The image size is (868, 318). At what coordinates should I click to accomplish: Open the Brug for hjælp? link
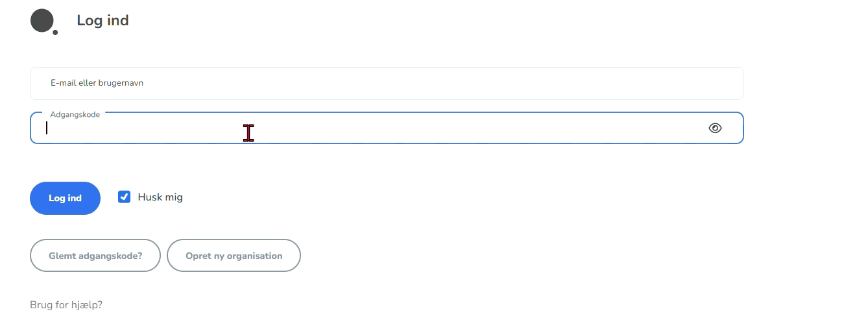pos(66,304)
